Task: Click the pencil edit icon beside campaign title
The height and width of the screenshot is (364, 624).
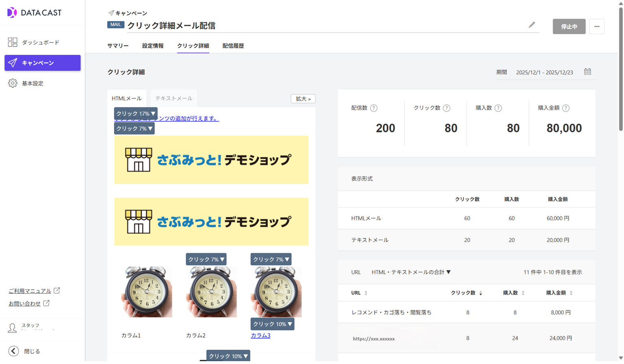Action: [x=531, y=25]
